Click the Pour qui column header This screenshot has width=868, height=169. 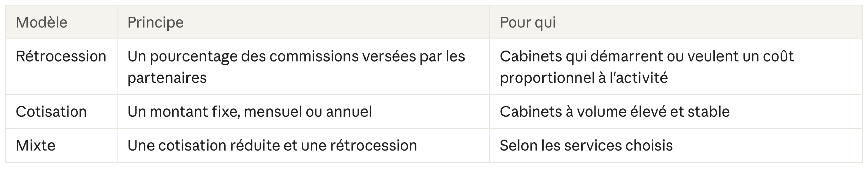(676, 22)
